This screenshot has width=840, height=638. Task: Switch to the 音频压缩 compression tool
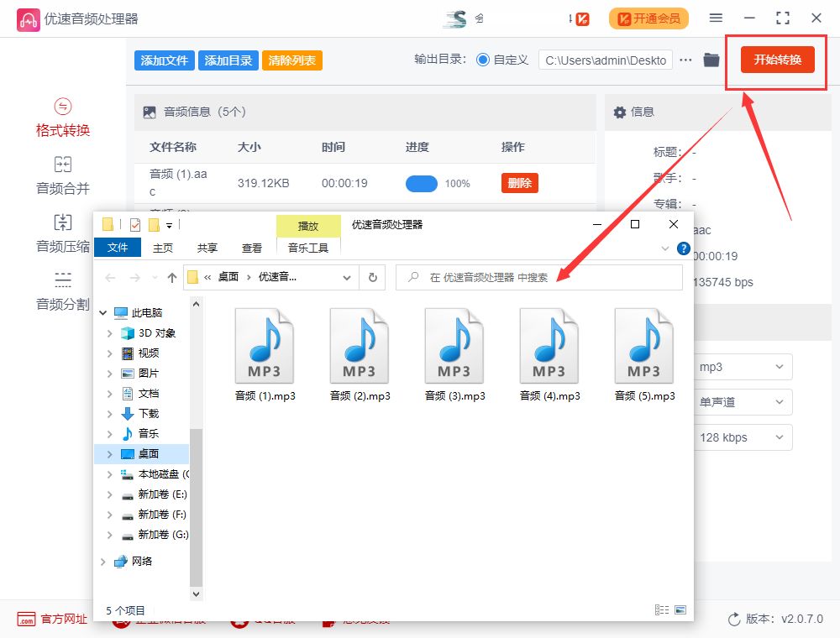(x=62, y=233)
